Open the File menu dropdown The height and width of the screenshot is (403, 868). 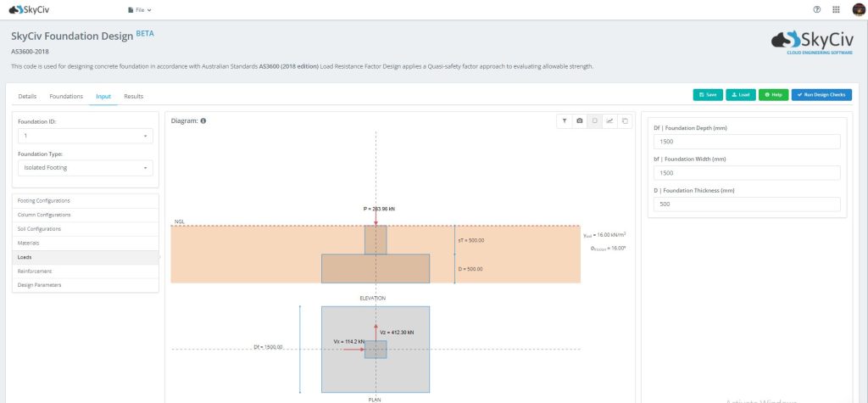click(140, 10)
